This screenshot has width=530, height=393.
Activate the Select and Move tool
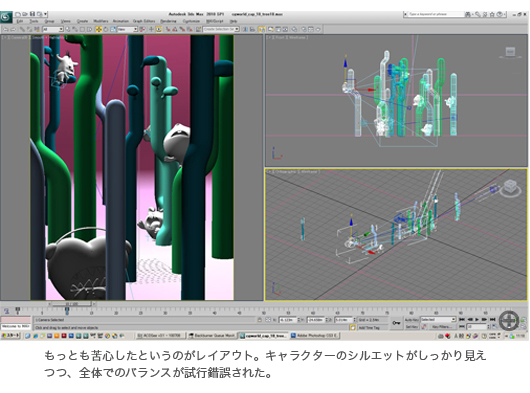(99, 29)
